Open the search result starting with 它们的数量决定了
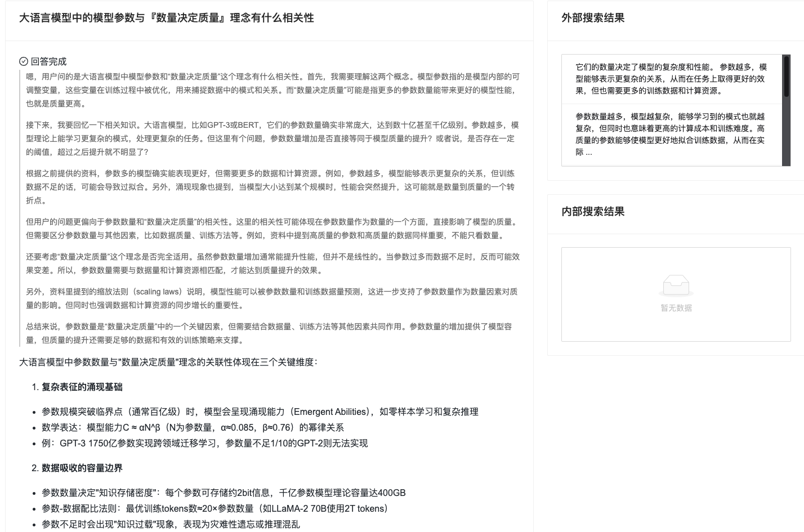This screenshot has width=804, height=532. point(671,79)
